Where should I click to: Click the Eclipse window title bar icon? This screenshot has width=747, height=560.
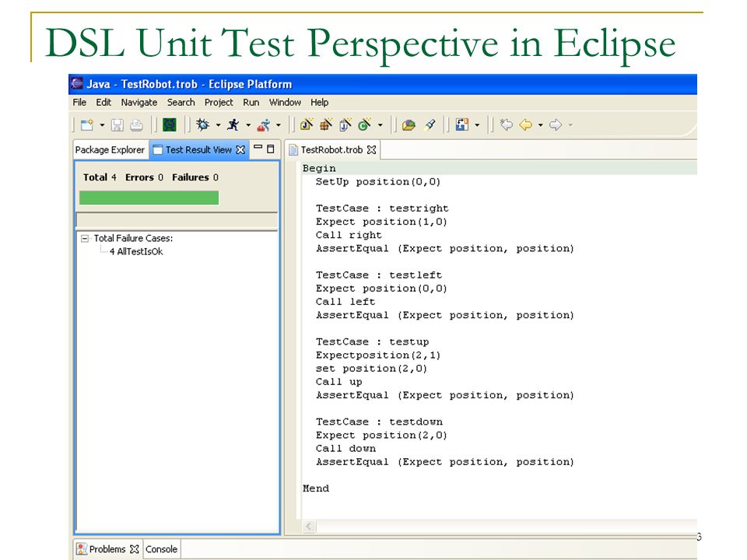pyautogui.click(x=77, y=84)
